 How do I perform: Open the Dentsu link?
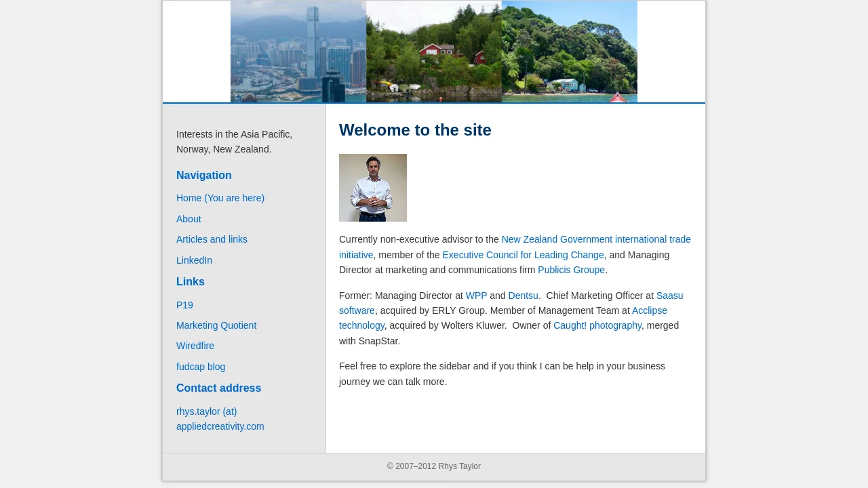523,296
